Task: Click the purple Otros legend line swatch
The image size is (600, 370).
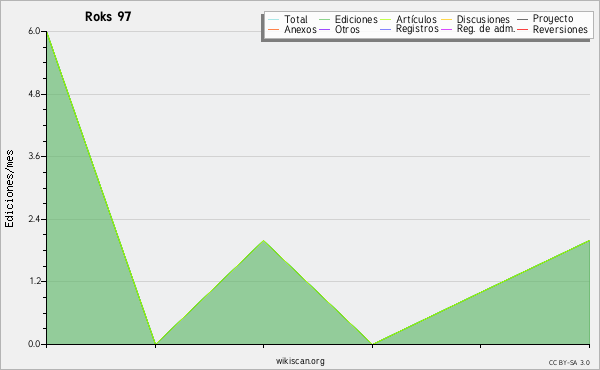Action: (324, 29)
